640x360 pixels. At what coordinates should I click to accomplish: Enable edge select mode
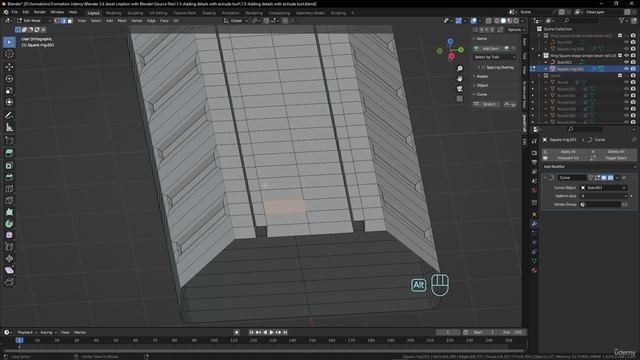[x=63, y=20]
